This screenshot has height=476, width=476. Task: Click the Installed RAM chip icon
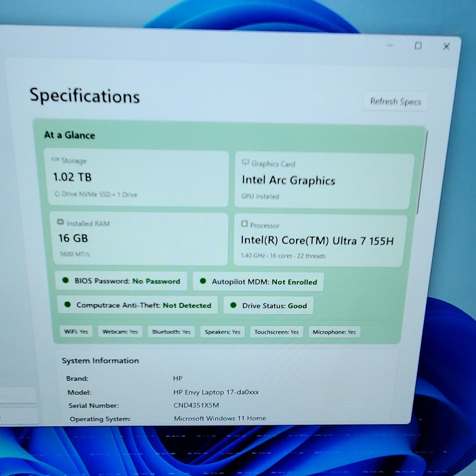tap(60, 222)
